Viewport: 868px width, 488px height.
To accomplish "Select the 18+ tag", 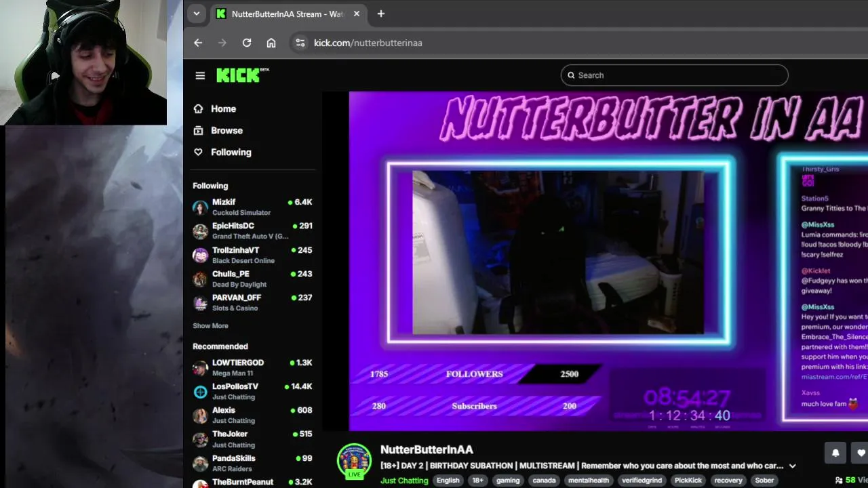I will (478, 481).
